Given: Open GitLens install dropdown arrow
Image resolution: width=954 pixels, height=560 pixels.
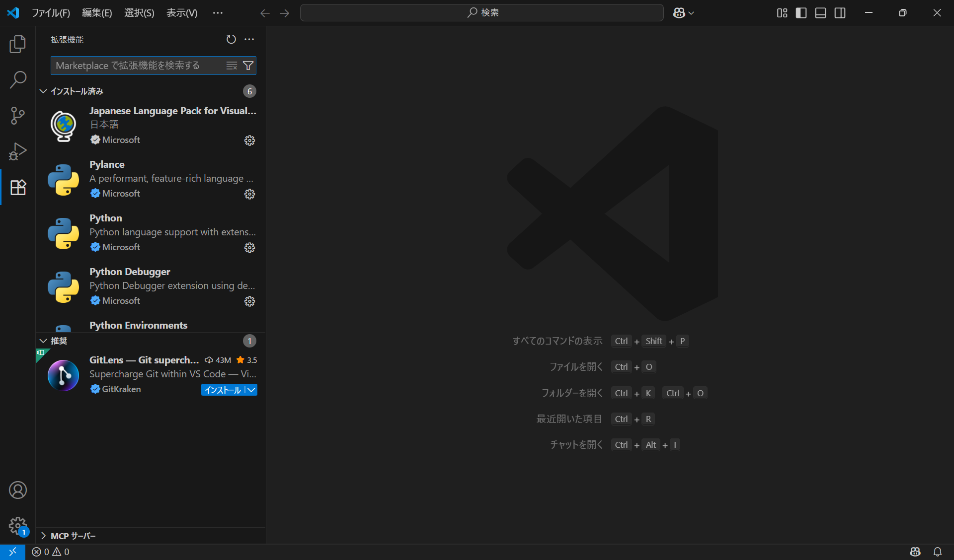Looking at the screenshot, I should tap(252, 390).
